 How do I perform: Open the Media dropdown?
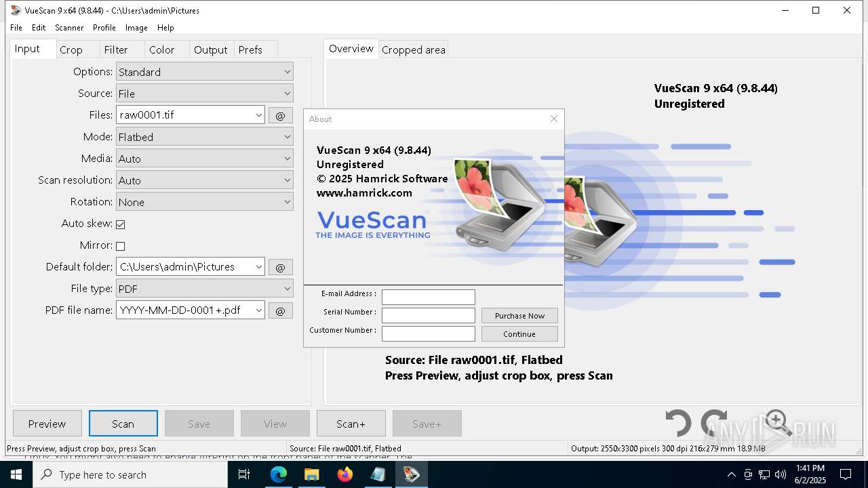[x=205, y=159]
